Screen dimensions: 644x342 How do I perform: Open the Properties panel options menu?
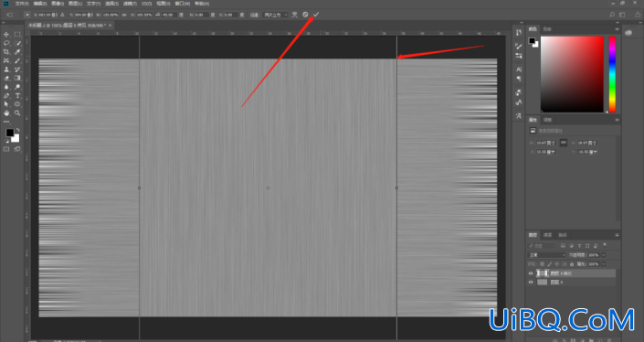[617, 120]
